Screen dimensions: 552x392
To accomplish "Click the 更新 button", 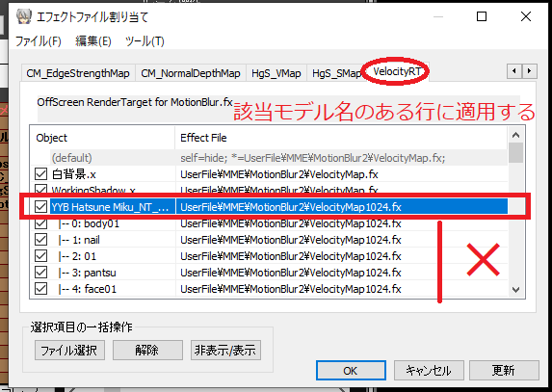I will point(504,371).
